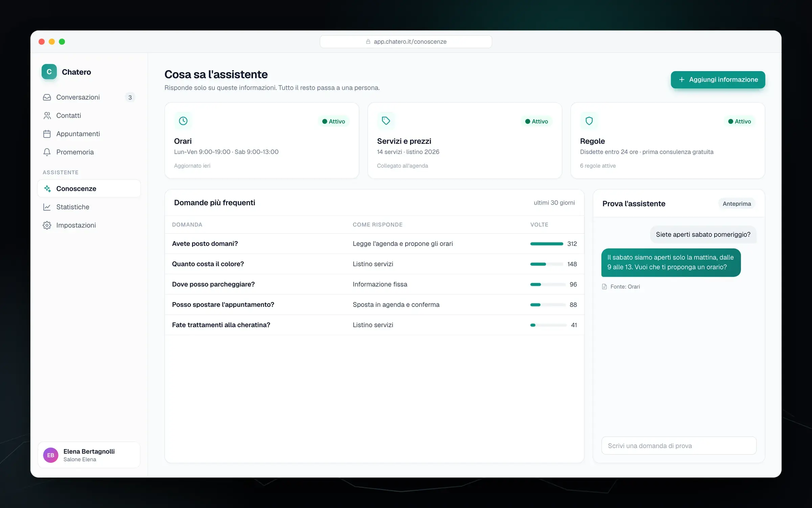This screenshot has width=812, height=508.
Task: Click the Listino servizi cell in cheratina row
Action: 373,325
